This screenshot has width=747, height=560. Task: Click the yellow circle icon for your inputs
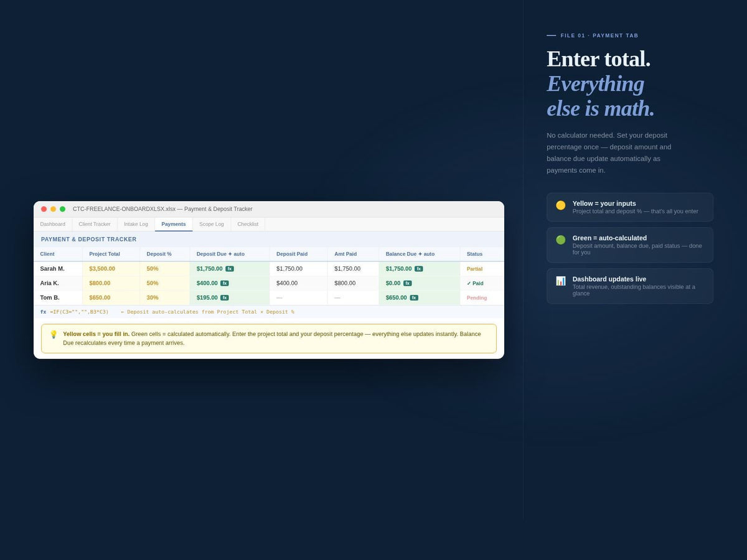pyautogui.click(x=561, y=205)
